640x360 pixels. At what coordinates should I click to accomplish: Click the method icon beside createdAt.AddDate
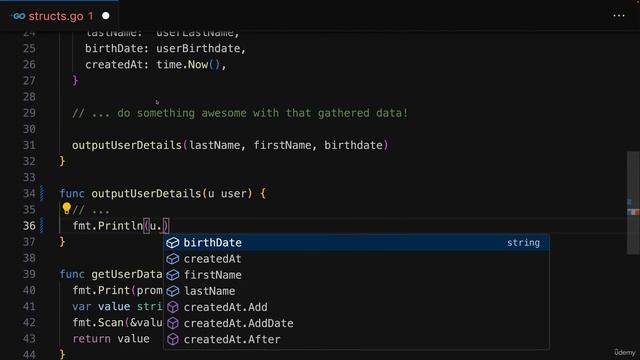(173, 323)
